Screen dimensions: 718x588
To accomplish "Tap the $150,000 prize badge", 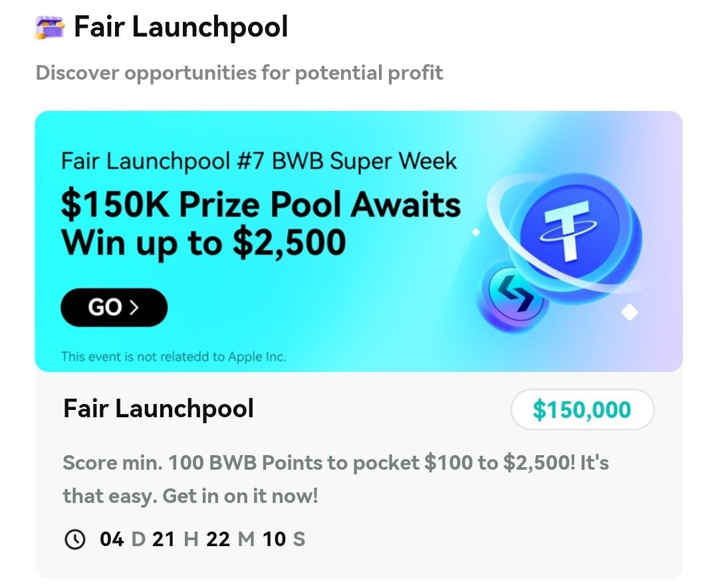I will 582,410.
